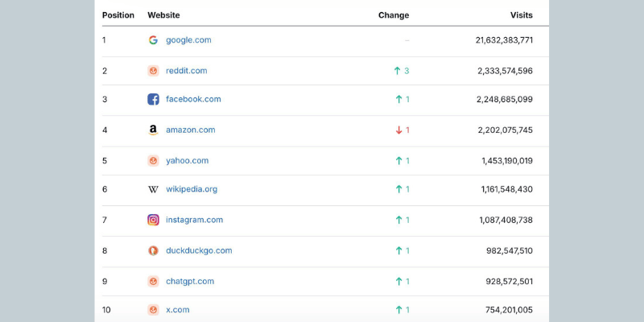Click the Amazon logo icon
The height and width of the screenshot is (322, 644).
(x=153, y=130)
